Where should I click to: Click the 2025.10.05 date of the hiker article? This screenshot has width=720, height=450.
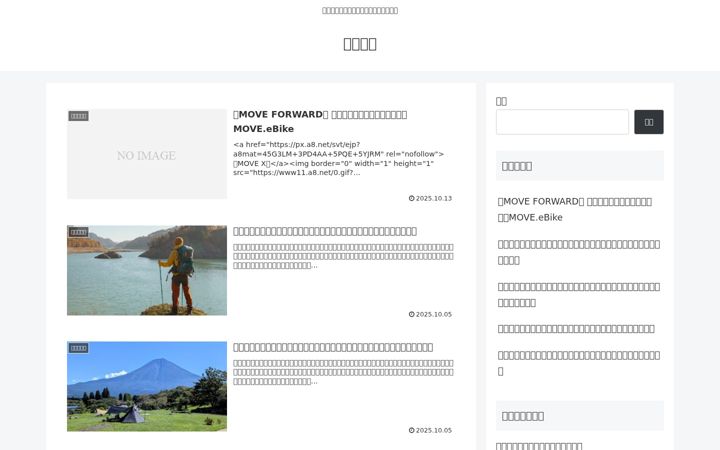tap(433, 315)
